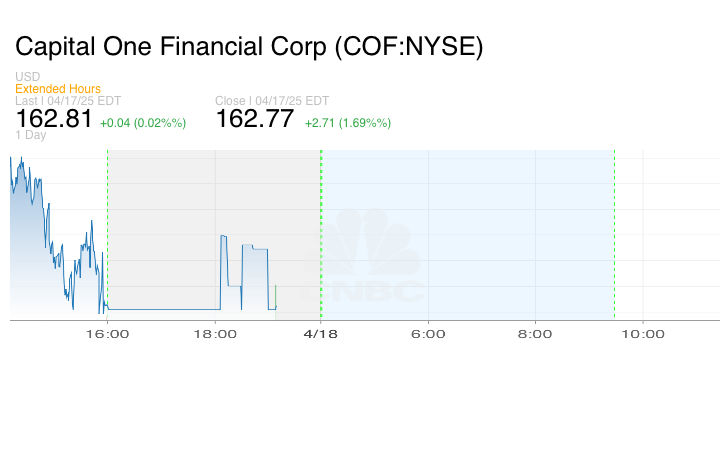This screenshot has width=720, height=450.
Task: Click the 4/18 date axis label
Action: pos(321,334)
